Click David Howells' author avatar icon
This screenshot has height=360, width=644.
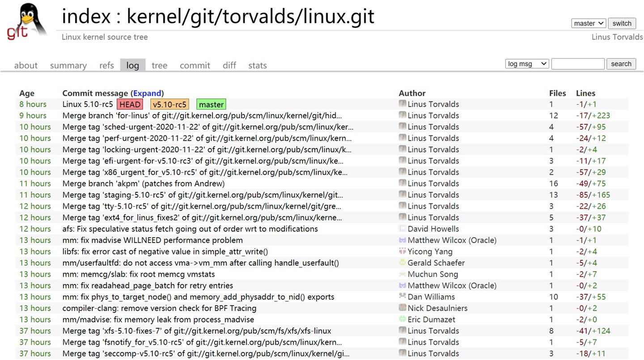[x=402, y=229]
